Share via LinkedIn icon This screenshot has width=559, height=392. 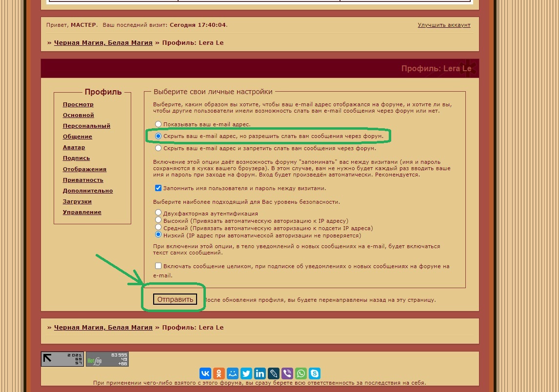pyautogui.click(x=260, y=373)
